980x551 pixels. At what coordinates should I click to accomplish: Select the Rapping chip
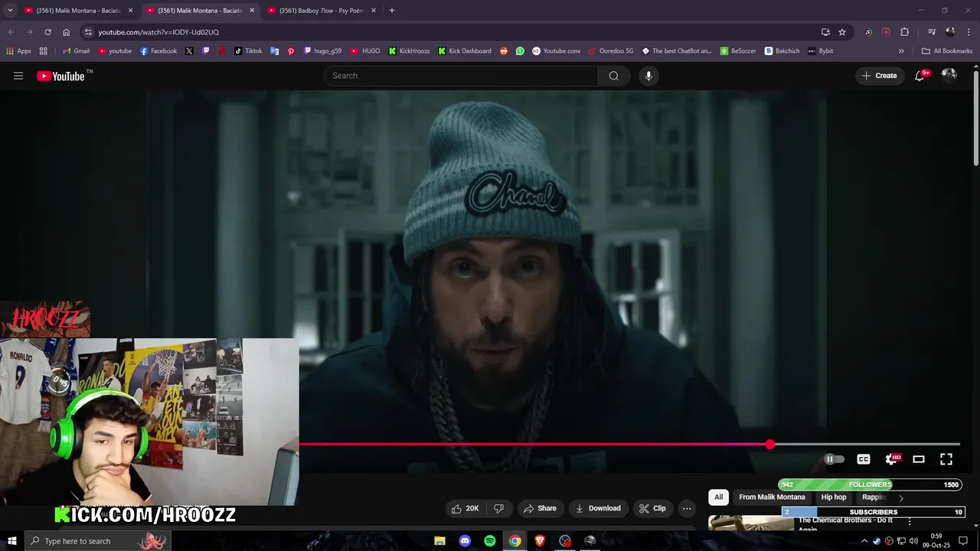[x=874, y=497]
